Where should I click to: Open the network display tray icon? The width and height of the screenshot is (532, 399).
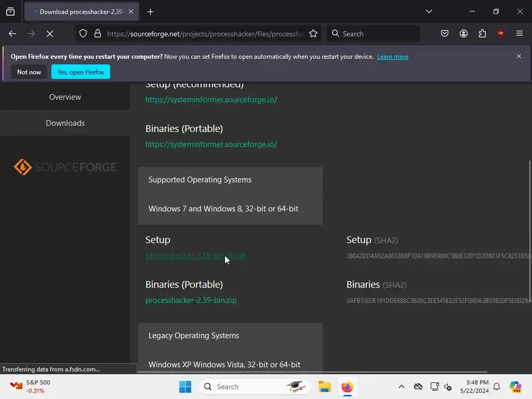[434, 387]
